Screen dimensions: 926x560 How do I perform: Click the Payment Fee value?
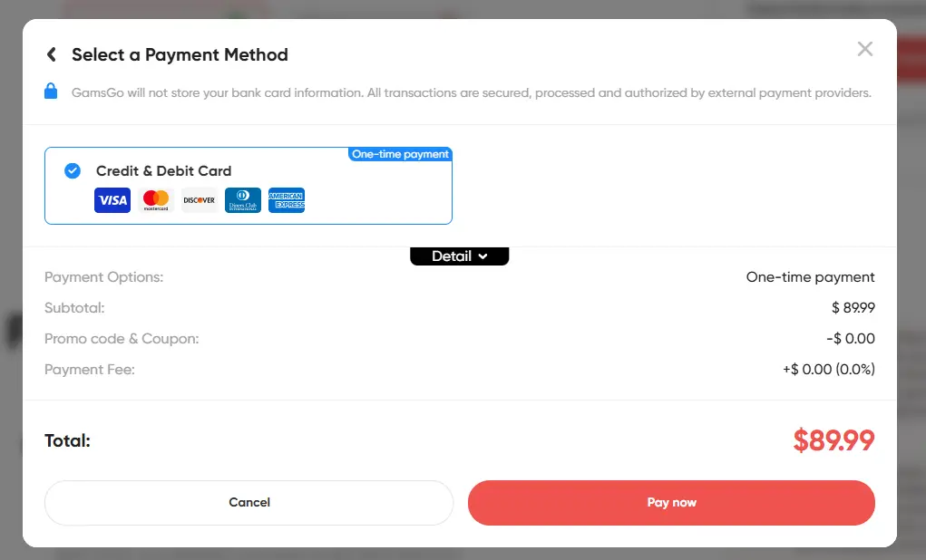[x=828, y=370]
